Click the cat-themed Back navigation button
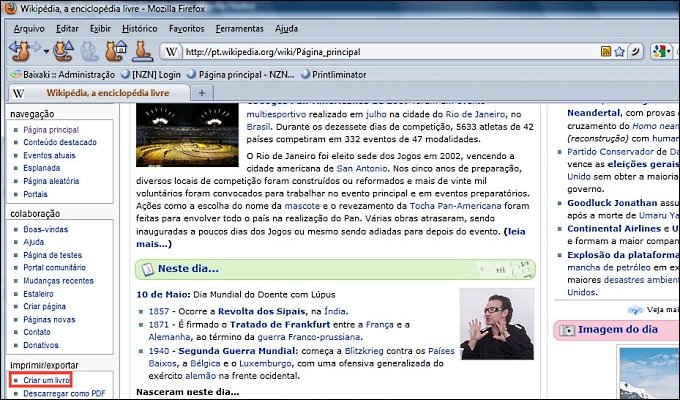 [20, 51]
